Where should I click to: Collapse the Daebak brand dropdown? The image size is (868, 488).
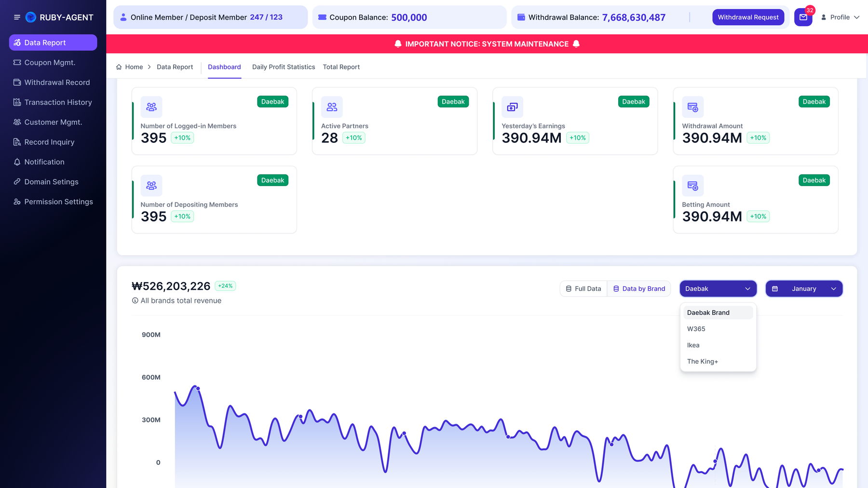718,289
